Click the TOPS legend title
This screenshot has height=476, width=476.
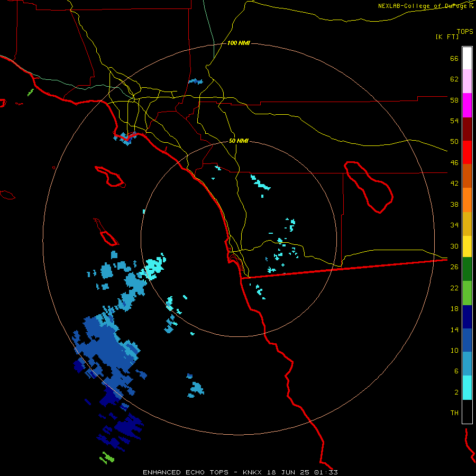[465, 31]
